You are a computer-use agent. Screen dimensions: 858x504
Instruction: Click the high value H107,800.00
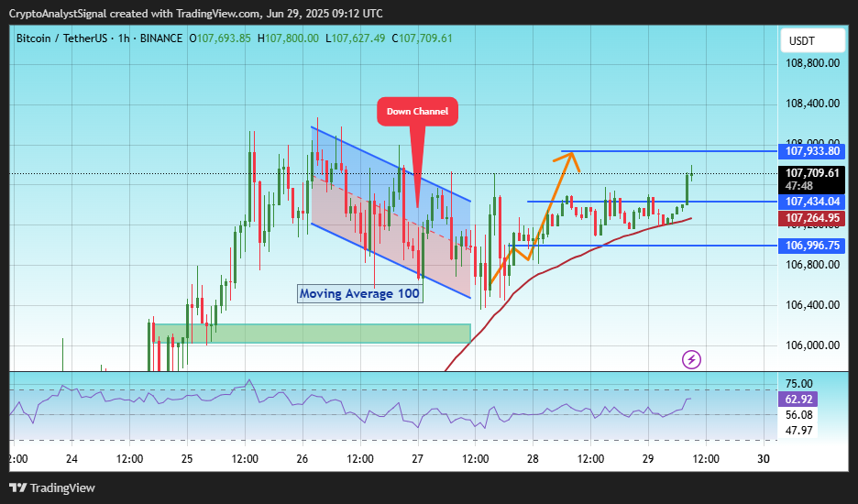288,38
